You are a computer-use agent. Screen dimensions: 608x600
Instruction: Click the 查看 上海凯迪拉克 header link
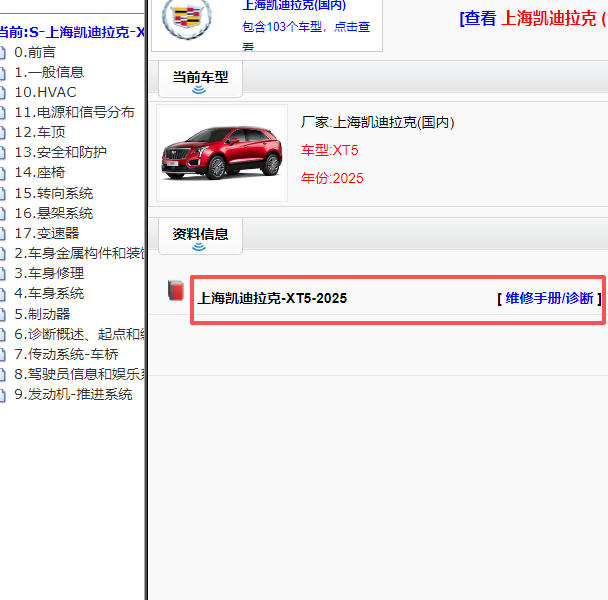point(534,19)
